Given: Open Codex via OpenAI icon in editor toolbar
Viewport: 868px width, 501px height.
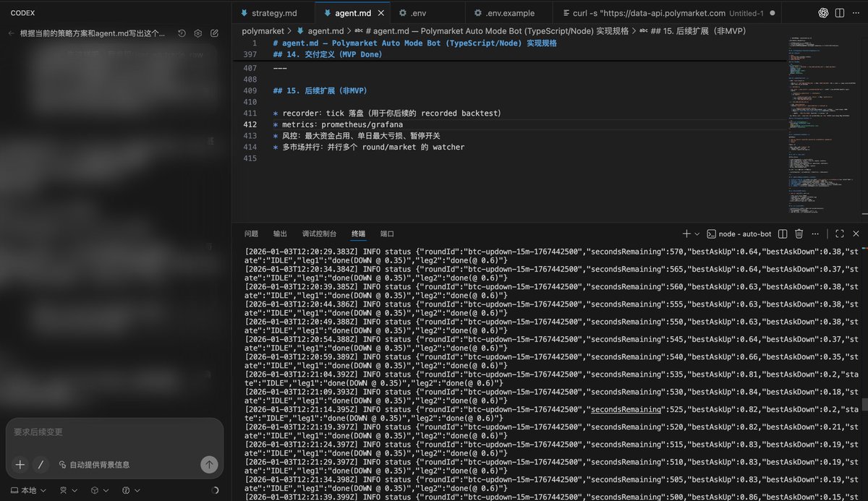Looking at the screenshot, I should 822,13.
